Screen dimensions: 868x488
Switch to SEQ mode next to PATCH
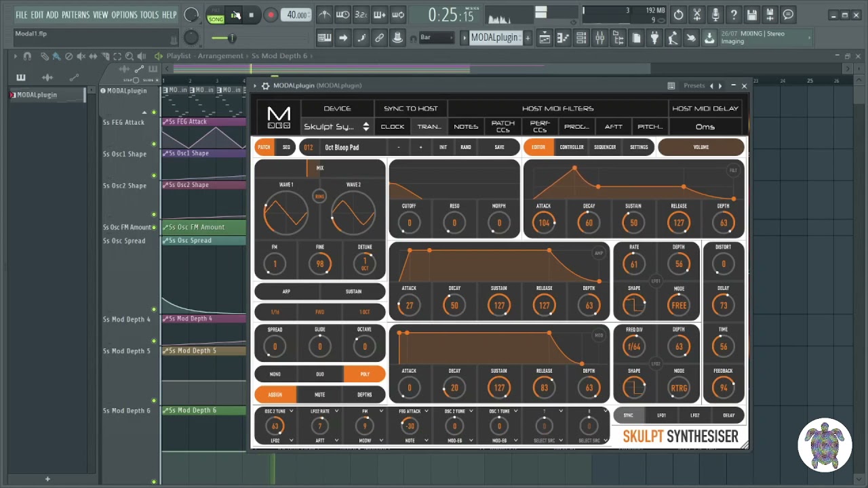click(286, 147)
